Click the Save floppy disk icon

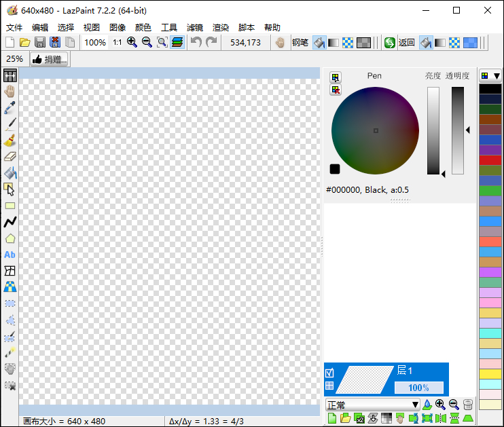point(40,42)
